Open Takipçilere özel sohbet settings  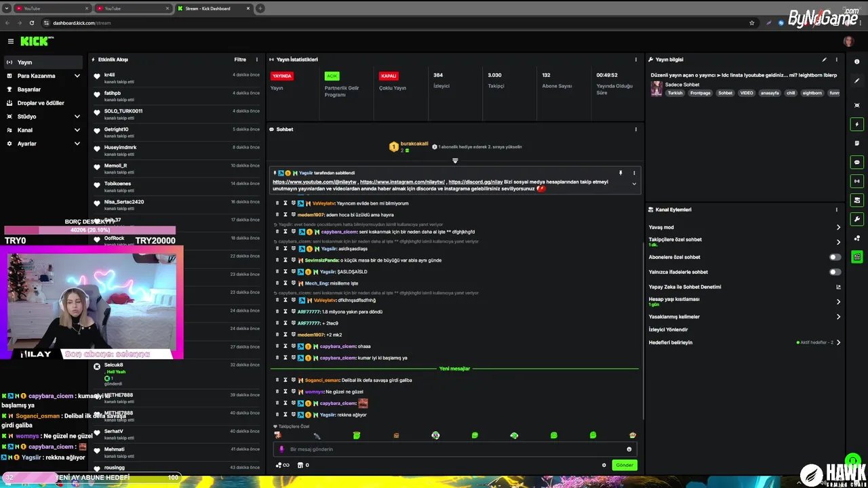(x=745, y=241)
